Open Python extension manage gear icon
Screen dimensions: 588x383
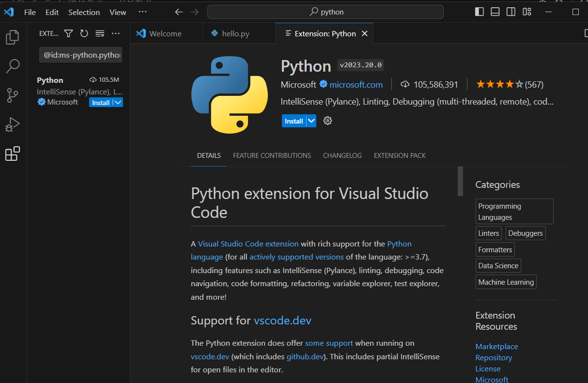(328, 121)
